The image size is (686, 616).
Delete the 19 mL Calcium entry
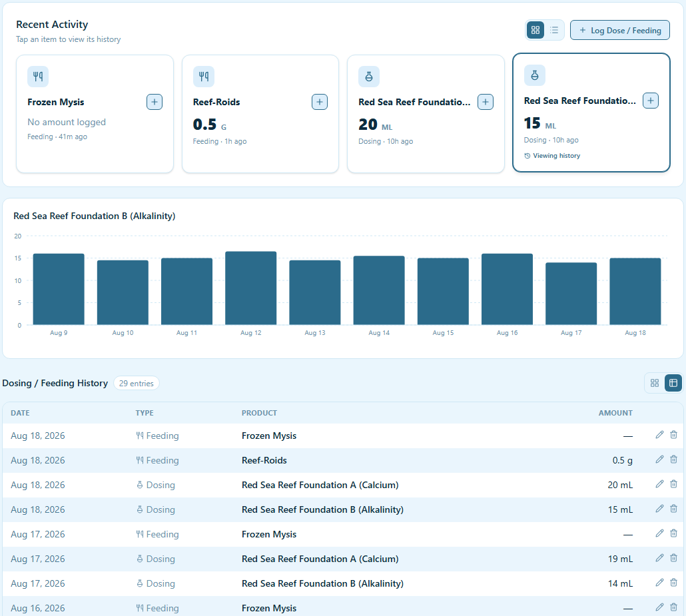tap(674, 558)
